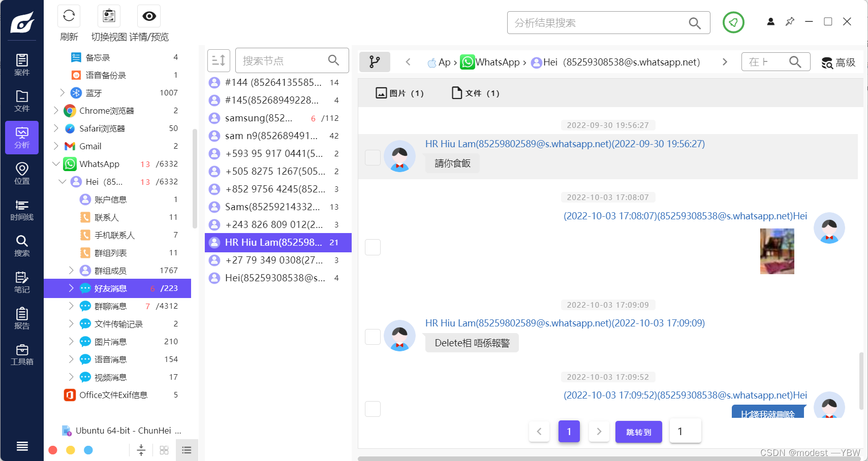The image size is (868, 461).
Task: Expand the 群聊消息 tree node
Action: pyautogui.click(x=72, y=306)
